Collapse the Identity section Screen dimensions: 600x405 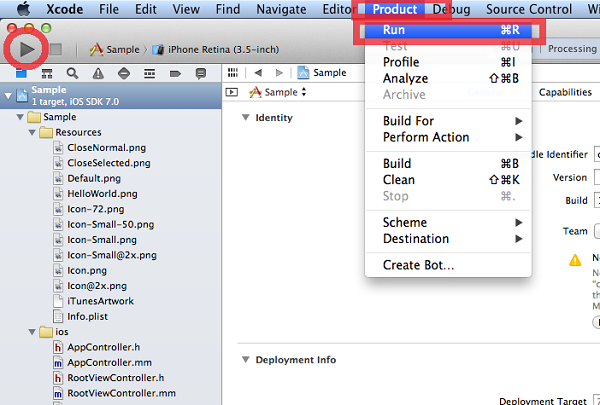click(x=246, y=118)
